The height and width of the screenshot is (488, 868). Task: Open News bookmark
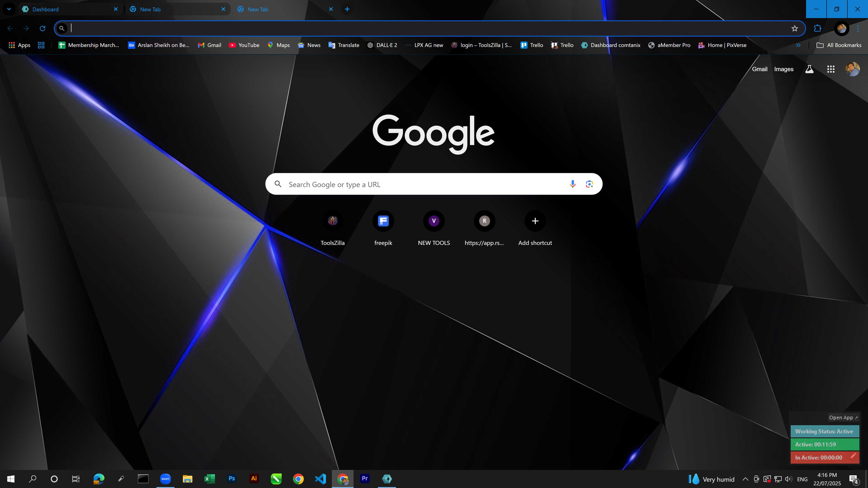pos(309,45)
